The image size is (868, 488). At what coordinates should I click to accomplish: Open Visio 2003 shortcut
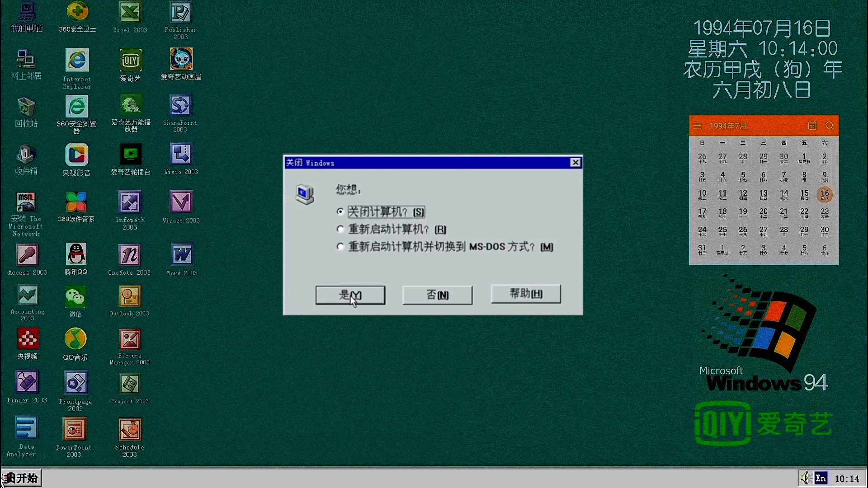[181, 159]
